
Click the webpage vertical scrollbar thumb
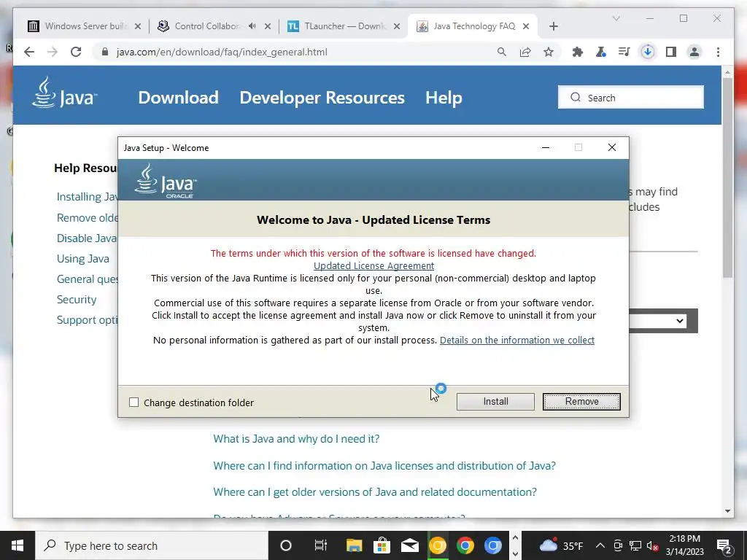click(x=727, y=177)
